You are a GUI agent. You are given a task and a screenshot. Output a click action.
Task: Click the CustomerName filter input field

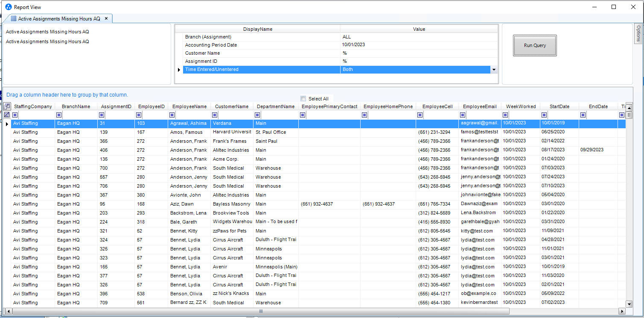click(x=235, y=115)
